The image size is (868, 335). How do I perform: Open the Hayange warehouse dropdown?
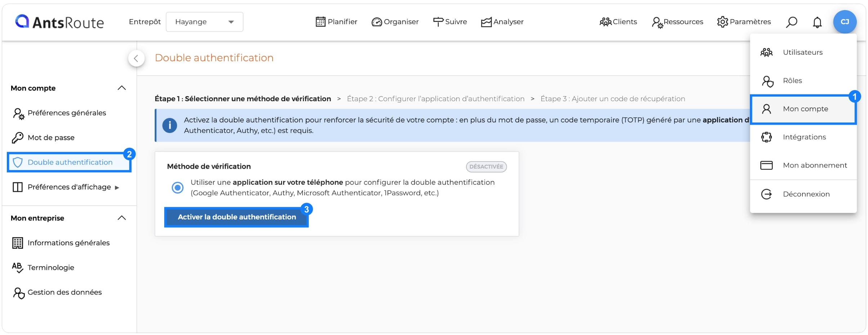click(x=205, y=22)
